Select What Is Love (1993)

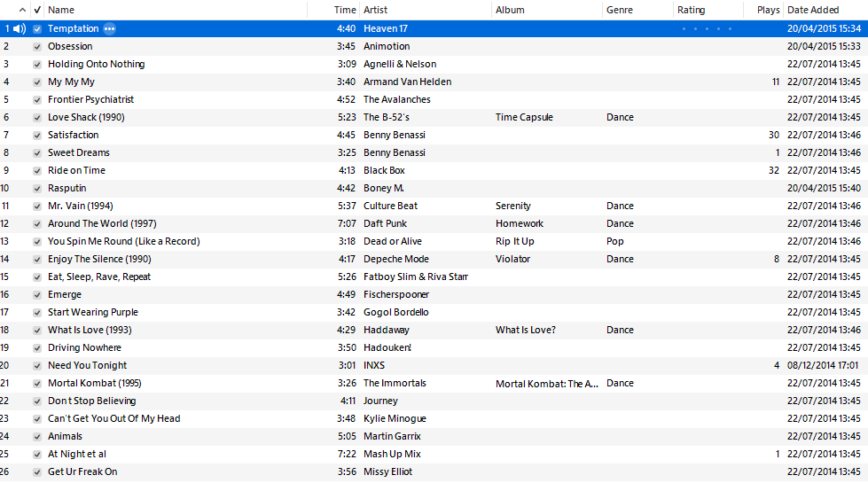pyautogui.click(x=90, y=330)
